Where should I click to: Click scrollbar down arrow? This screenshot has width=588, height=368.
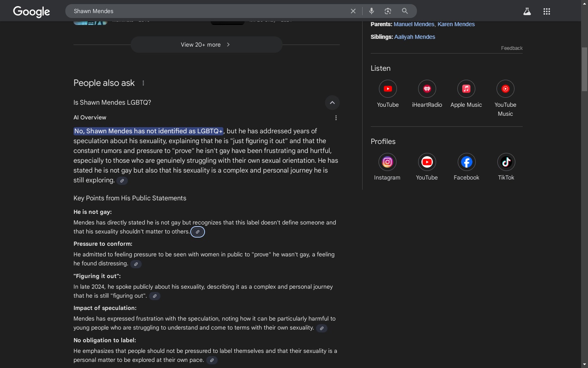pos(585,364)
